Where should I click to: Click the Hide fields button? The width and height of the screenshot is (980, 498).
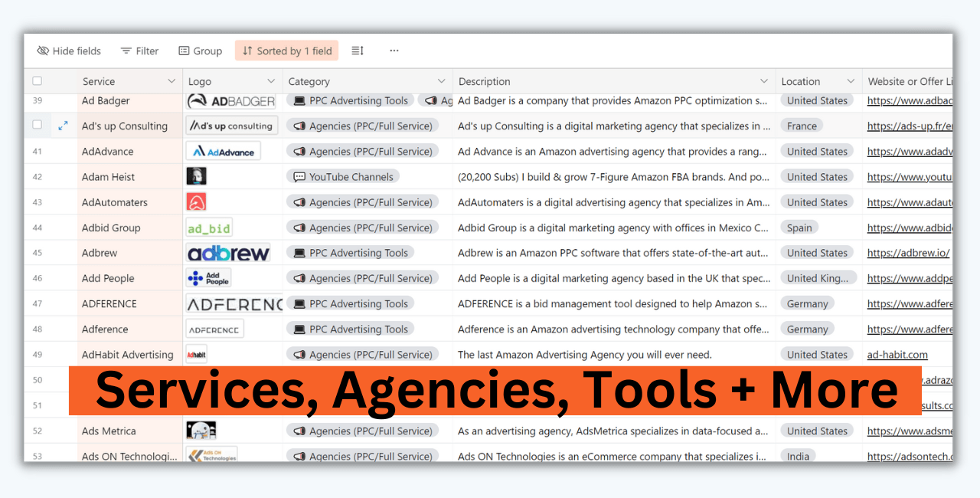coord(69,51)
